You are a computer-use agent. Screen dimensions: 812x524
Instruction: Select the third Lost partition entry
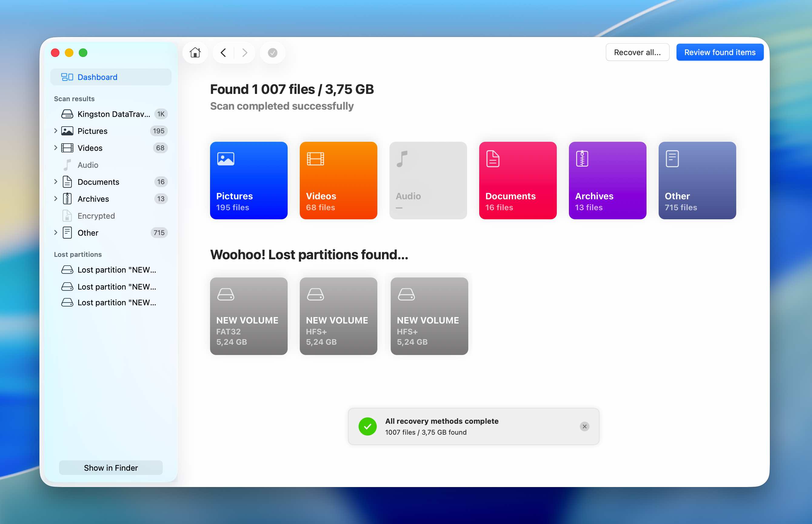[x=111, y=303]
